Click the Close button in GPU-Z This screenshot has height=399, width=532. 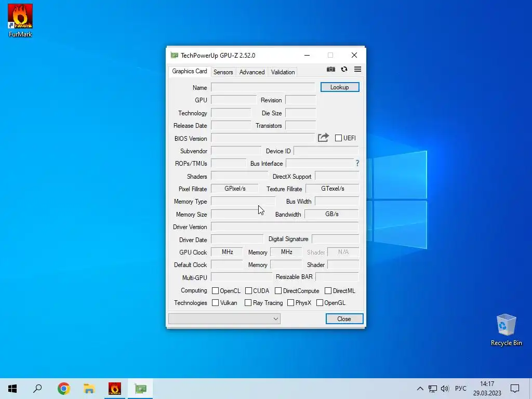(344, 319)
